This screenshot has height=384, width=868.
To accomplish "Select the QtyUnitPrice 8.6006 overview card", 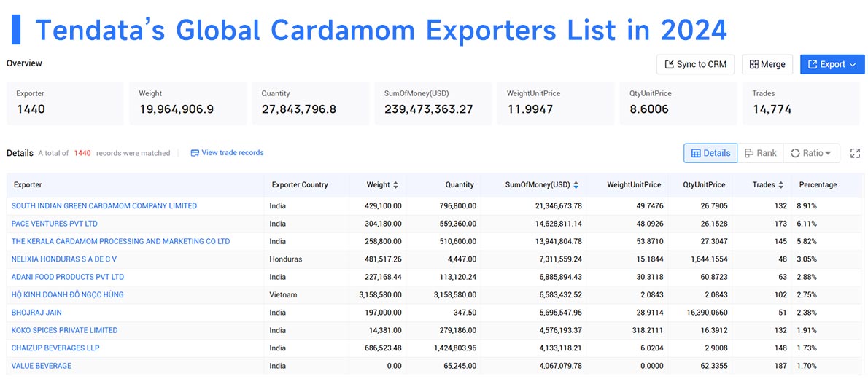I will tap(678, 103).
